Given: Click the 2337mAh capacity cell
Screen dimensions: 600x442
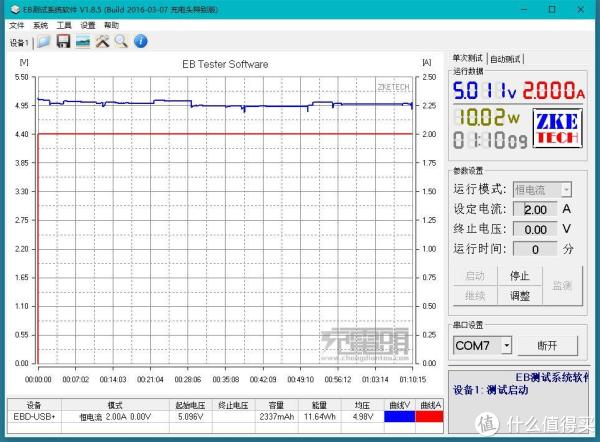Looking at the screenshot, I should pos(276,416).
